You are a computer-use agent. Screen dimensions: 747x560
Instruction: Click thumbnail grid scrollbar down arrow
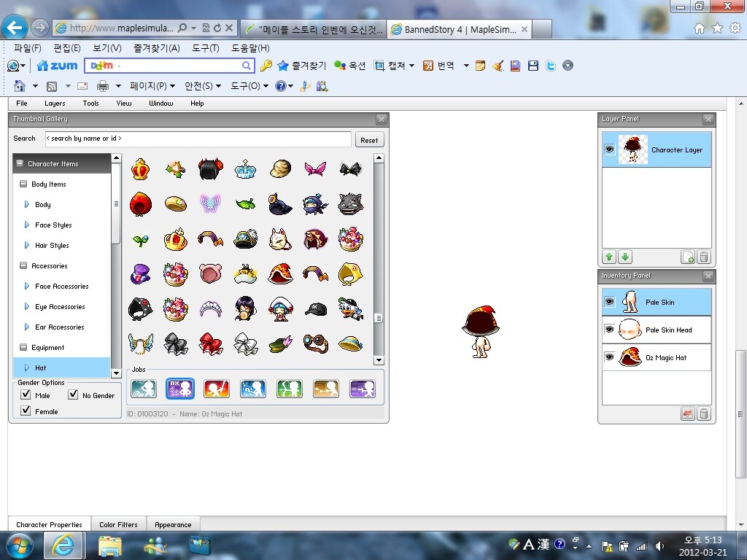pyautogui.click(x=379, y=360)
